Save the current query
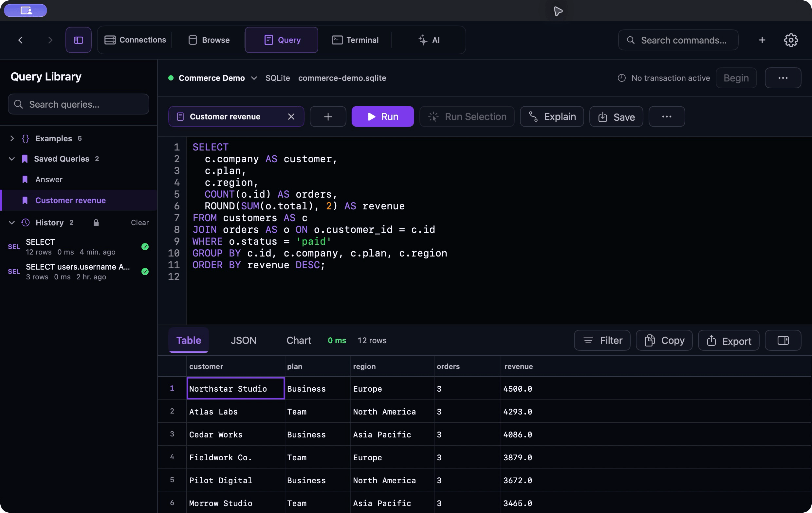 tap(616, 116)
